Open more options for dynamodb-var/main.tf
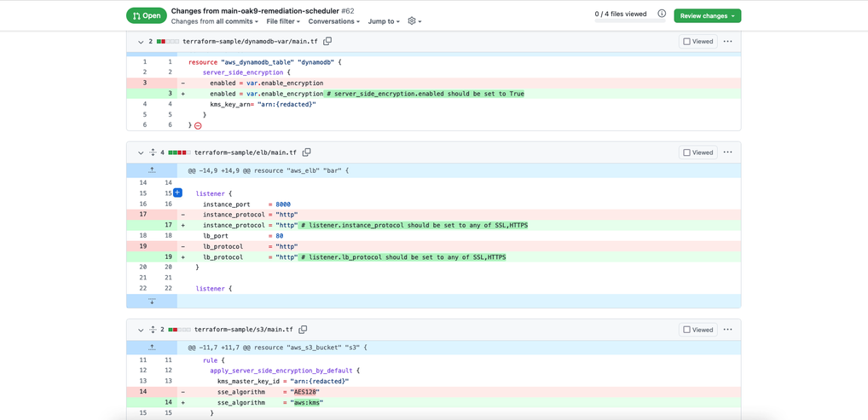Viewport: 868px width, 420px height. 727,41
